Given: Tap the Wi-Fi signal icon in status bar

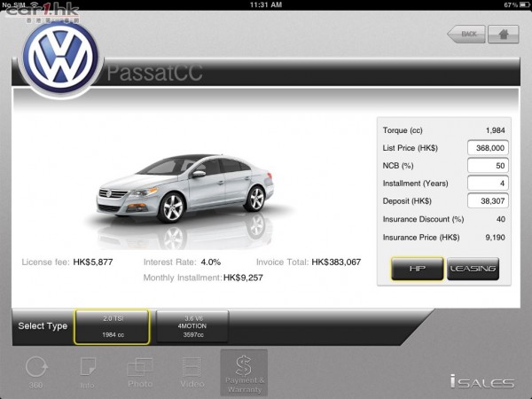Looking at the screenshot, I should 35,4.
